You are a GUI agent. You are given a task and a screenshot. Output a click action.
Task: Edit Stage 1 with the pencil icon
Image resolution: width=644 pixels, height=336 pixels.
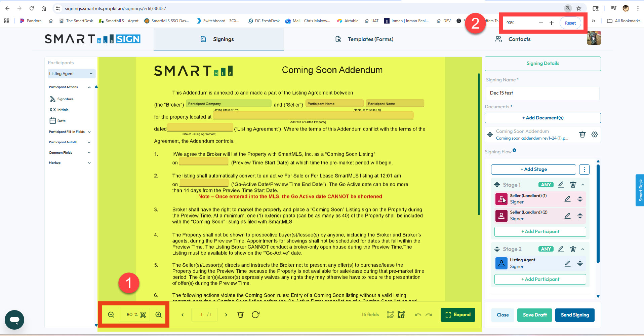pos(561,185)
